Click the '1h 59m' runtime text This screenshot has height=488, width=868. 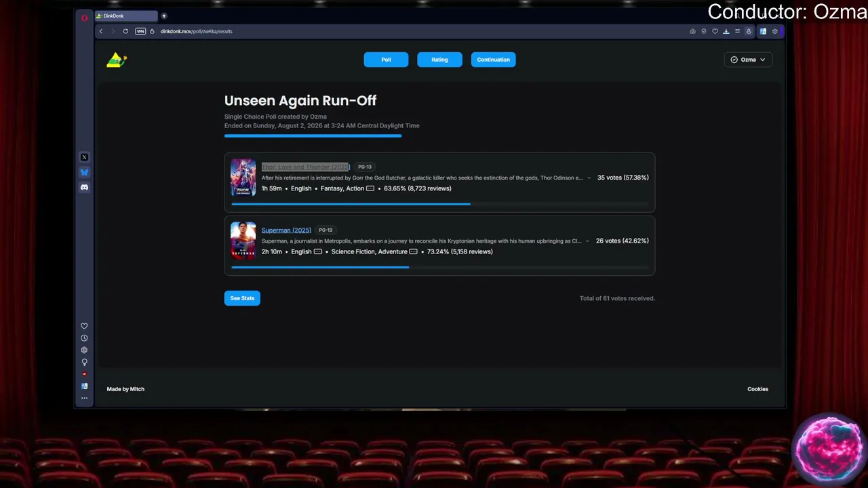tap(271, 188)
